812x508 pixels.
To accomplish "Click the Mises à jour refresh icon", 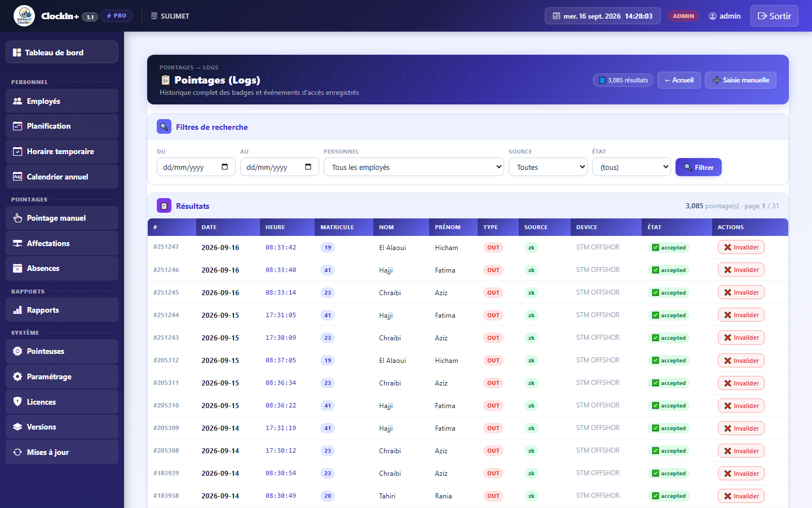I will coord(17,452).
